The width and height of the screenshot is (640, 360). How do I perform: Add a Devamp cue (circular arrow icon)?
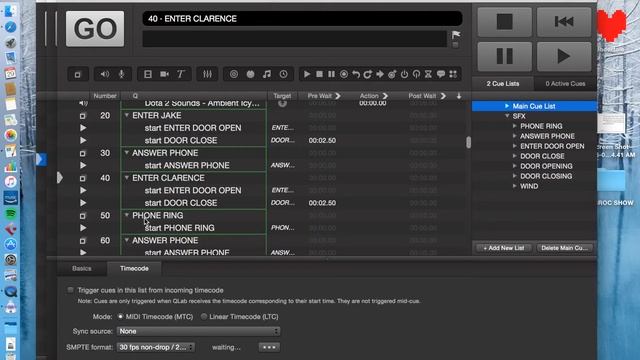click(368, 74)
